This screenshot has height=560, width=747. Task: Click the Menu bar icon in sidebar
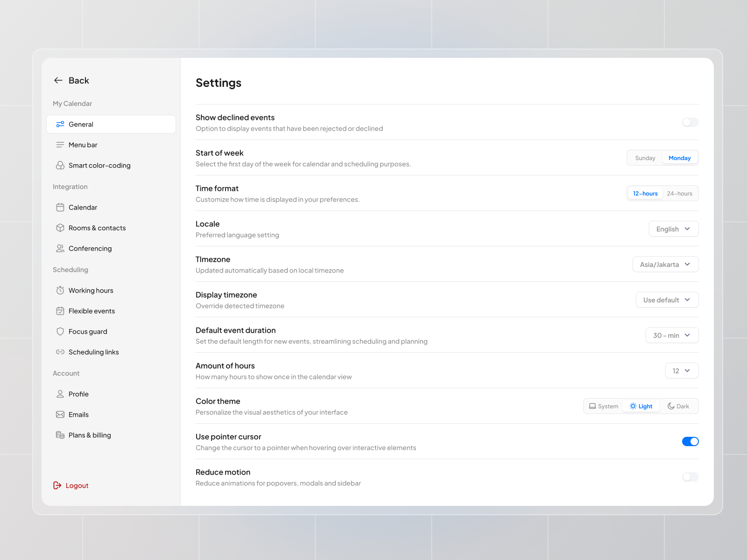coord(60,145)
